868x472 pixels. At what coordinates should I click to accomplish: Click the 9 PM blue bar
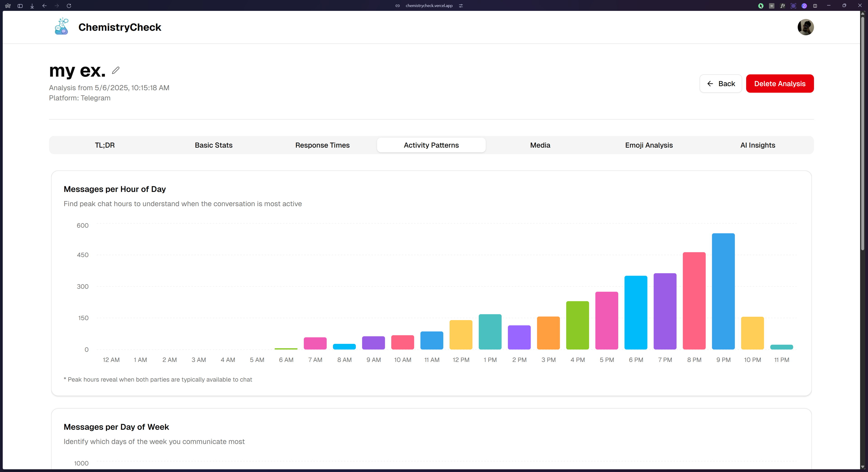[x=723, y=291]
